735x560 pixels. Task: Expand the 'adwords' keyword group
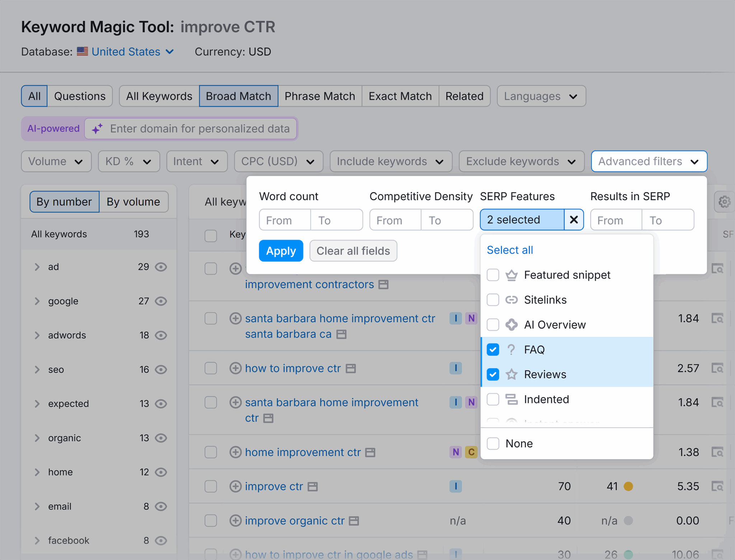(x=37, y=335)
